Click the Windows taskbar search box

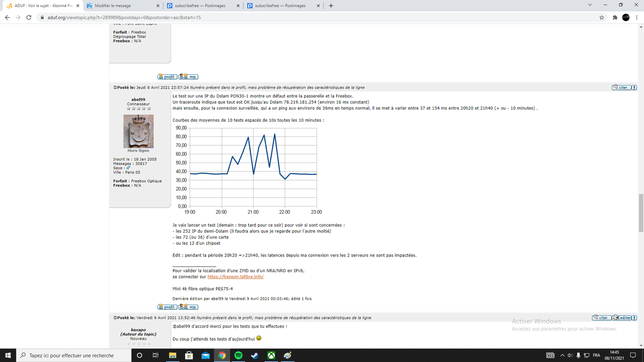point(73,355)
